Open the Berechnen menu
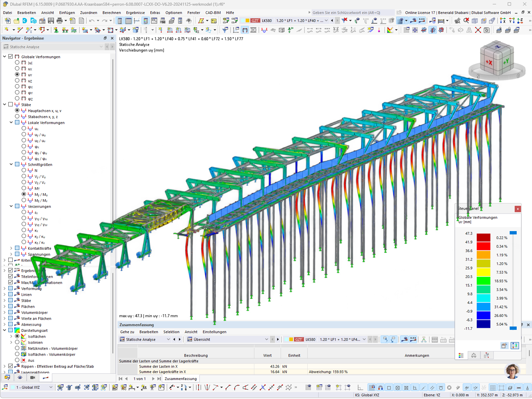 tap(111, 13)
